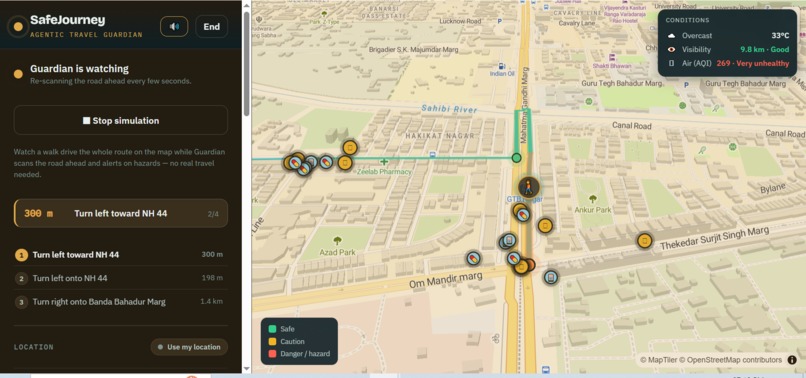Viewport: 806px width, 378px height.
Task: Click the Azad Park tree icon
Action: pyautogui.click(x=337, y=240)
